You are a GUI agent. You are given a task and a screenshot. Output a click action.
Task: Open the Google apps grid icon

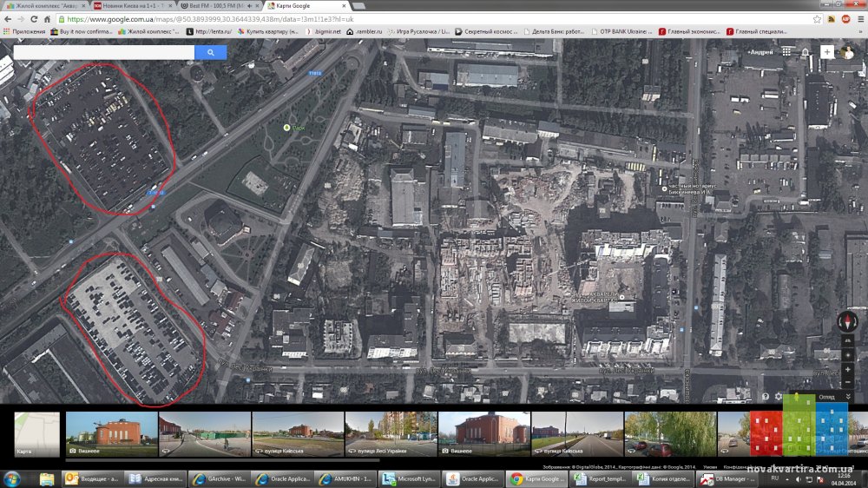pyautogui.click(x=786, y=51)
